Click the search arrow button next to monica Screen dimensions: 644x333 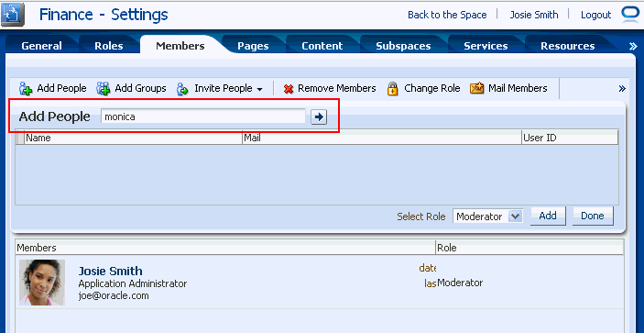coord(319,117)
